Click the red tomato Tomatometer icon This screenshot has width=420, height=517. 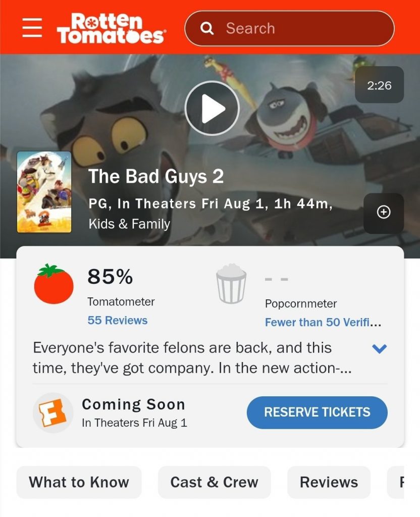pos(54,284)
